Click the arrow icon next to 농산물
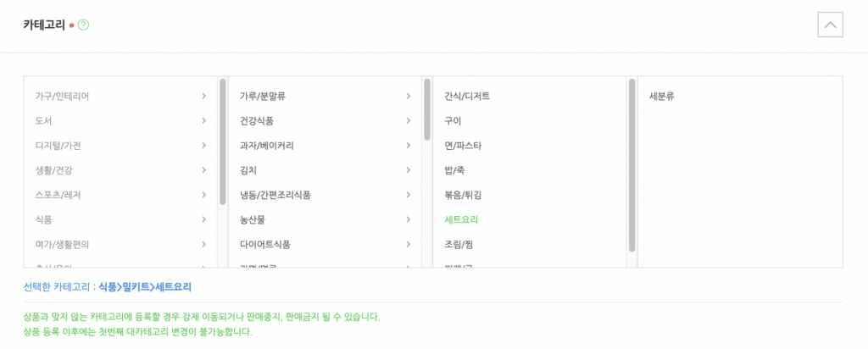Screen dimensions: 868x349 409,219
